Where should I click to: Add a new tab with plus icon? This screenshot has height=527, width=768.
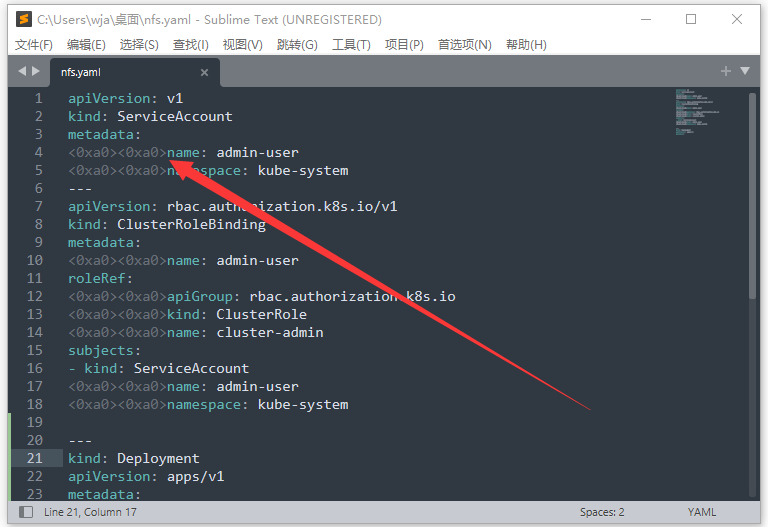[x=726, y=71]
